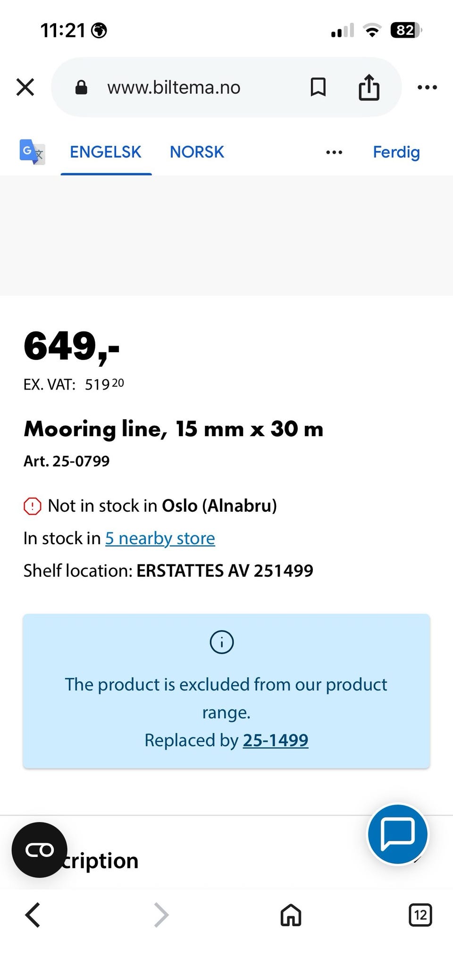Tap the info icon in blue notice

click(222, 642)
